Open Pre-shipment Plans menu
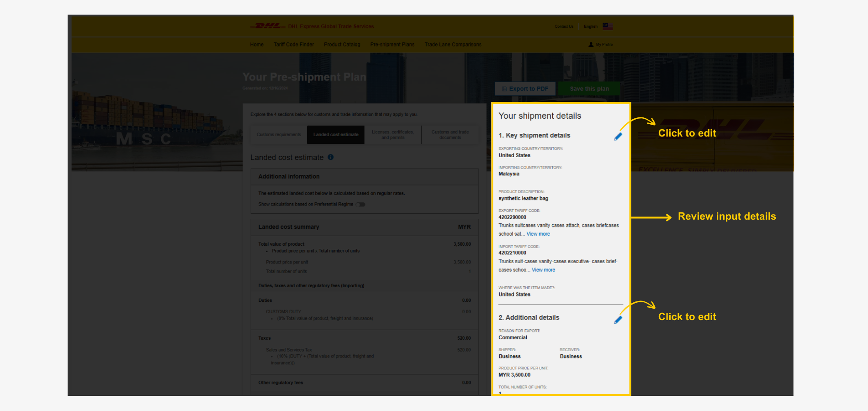Viewport: 868px width, 411px height. 392,44
